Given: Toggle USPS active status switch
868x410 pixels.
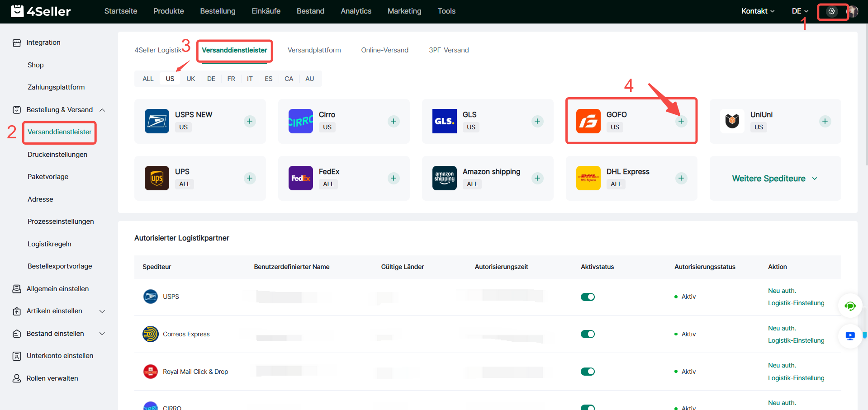Looking at the screenshot, I should coord(588,297).
